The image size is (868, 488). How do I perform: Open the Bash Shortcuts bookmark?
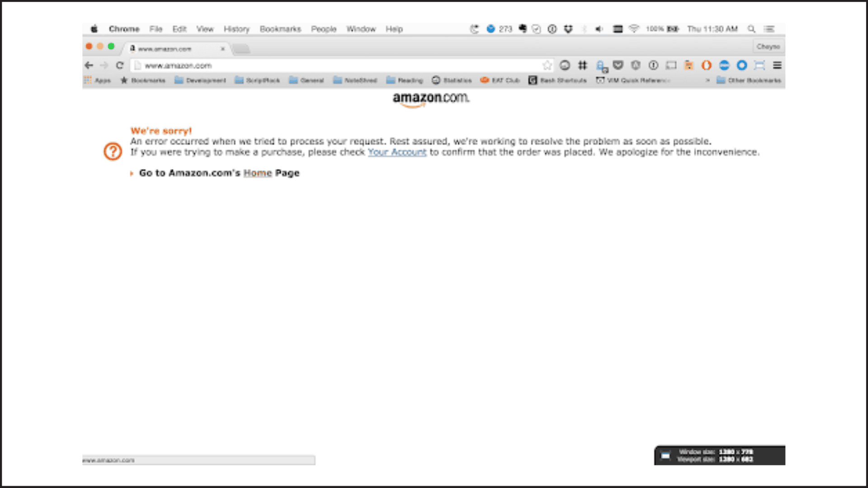(x=557, y=80)
